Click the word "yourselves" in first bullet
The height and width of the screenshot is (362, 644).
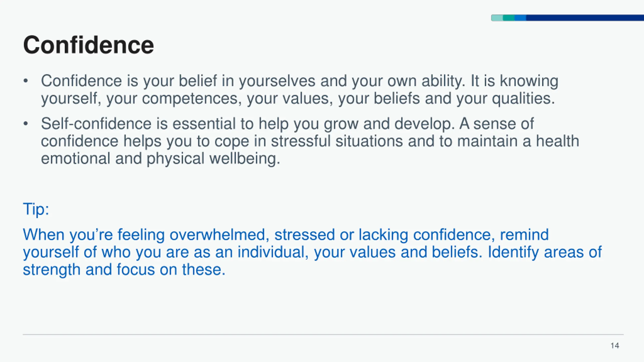[x=277, y=81]
